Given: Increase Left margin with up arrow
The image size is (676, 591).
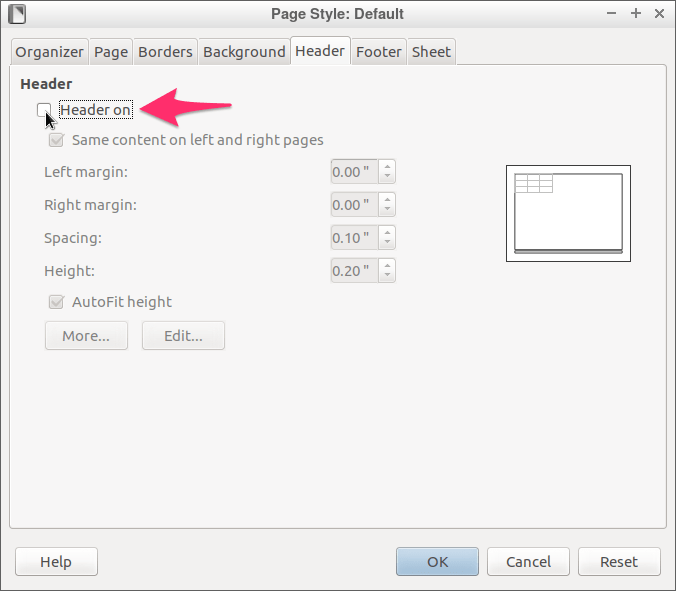Looking at the screenshot, I should click(387, 166).
